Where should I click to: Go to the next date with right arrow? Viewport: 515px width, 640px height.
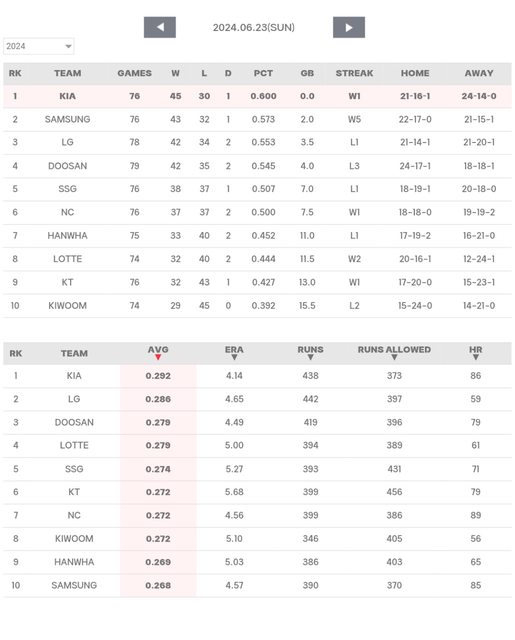[x=349, y=27]
